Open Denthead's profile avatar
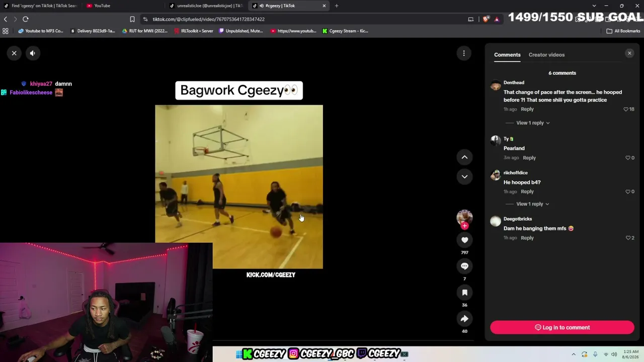 [x=496, y=85]
